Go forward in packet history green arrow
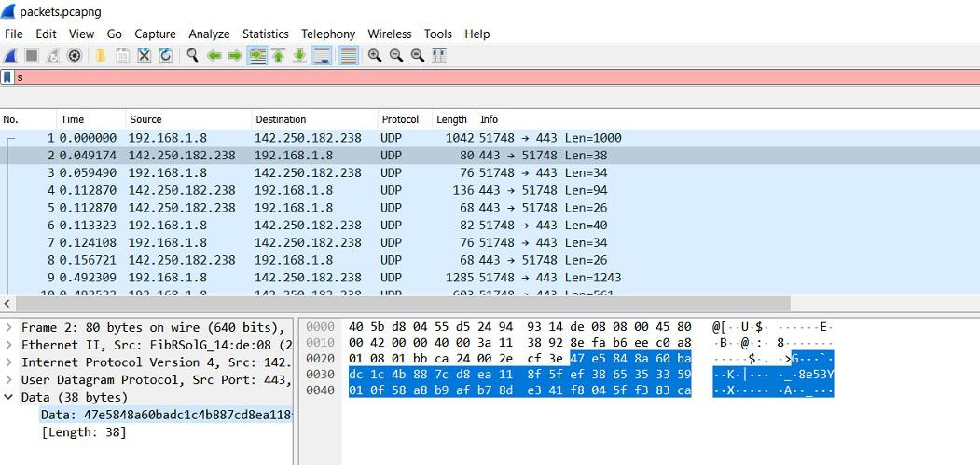The image size is (980, 465). [235, 56]
